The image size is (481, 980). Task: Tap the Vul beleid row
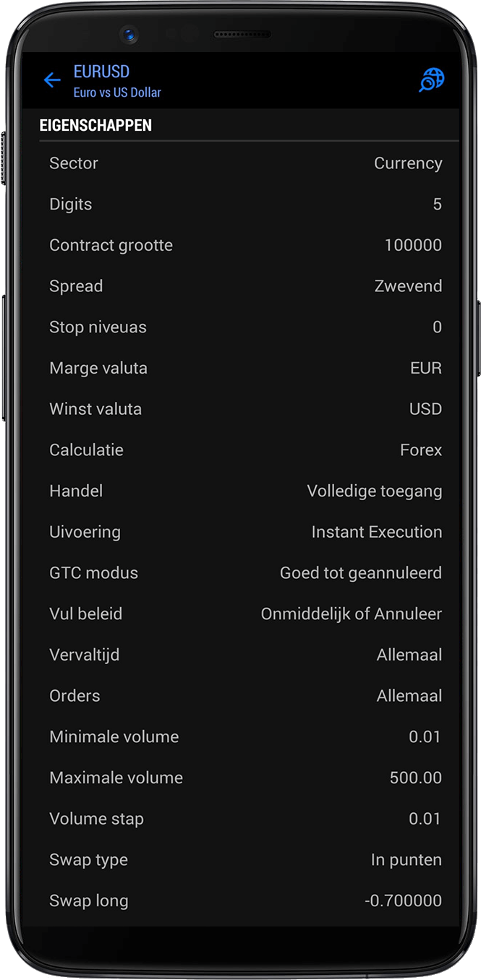tap(240, 614)
